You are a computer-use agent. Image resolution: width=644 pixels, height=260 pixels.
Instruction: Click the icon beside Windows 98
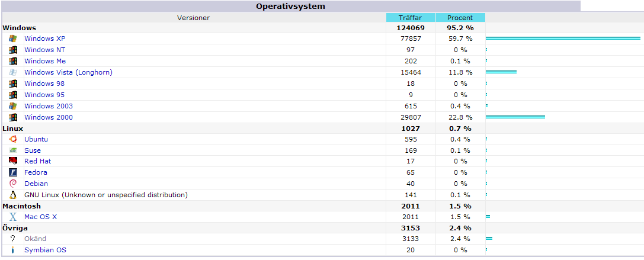click(12, 84)
